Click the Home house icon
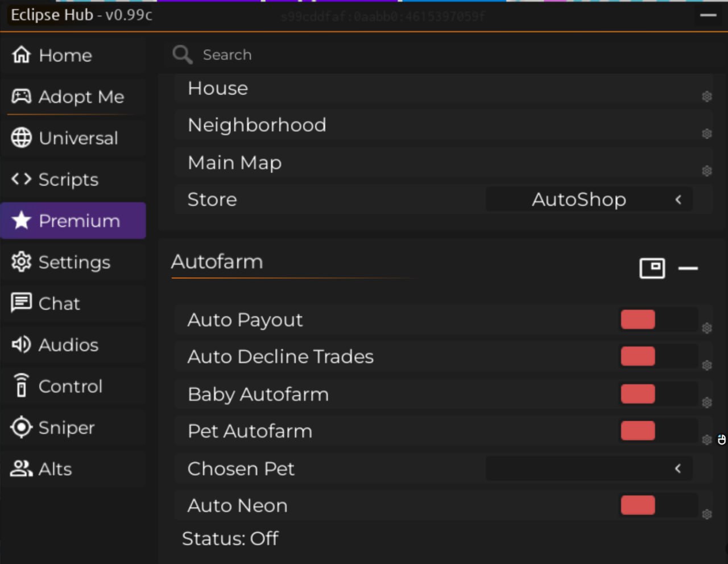Image resolution: width=728 pixels, height=564 pixels. tap(22, 55)
